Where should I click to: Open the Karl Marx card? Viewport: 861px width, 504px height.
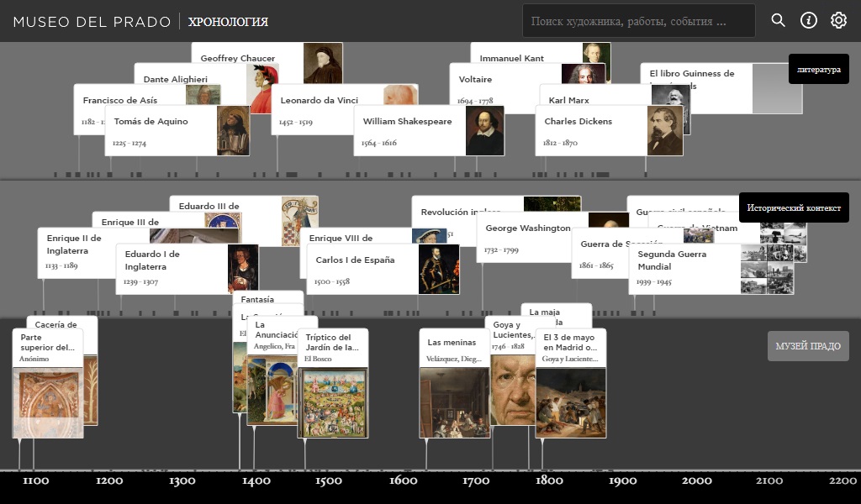click(595, 95)
